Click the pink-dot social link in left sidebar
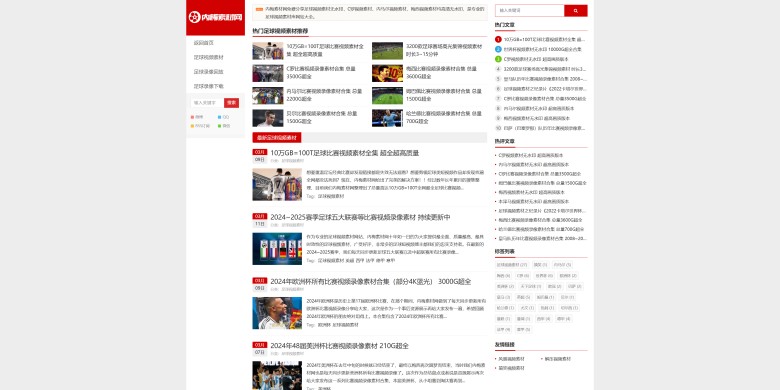 pos(197,117)
